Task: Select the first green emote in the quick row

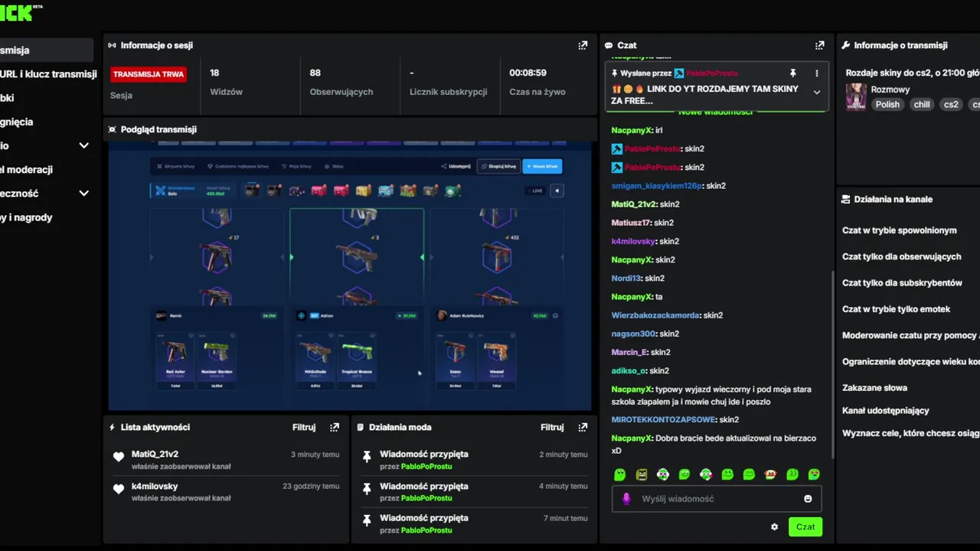Action: coord(620,474)
